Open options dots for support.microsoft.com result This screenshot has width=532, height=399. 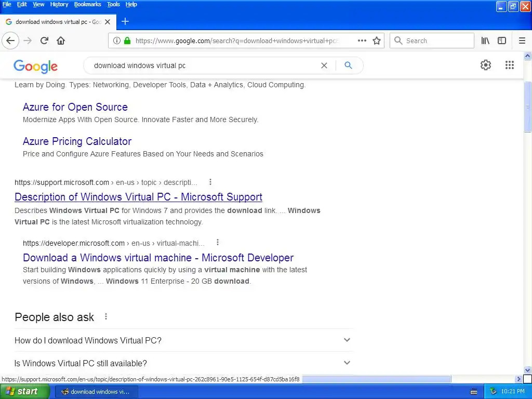pos(210,182)
